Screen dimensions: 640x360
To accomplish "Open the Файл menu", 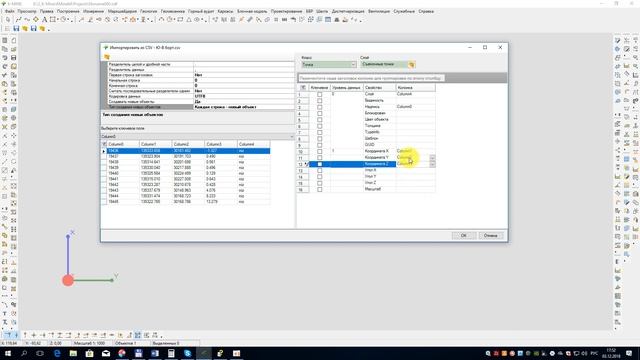I will pyautogui.click(x=9, y=11).
